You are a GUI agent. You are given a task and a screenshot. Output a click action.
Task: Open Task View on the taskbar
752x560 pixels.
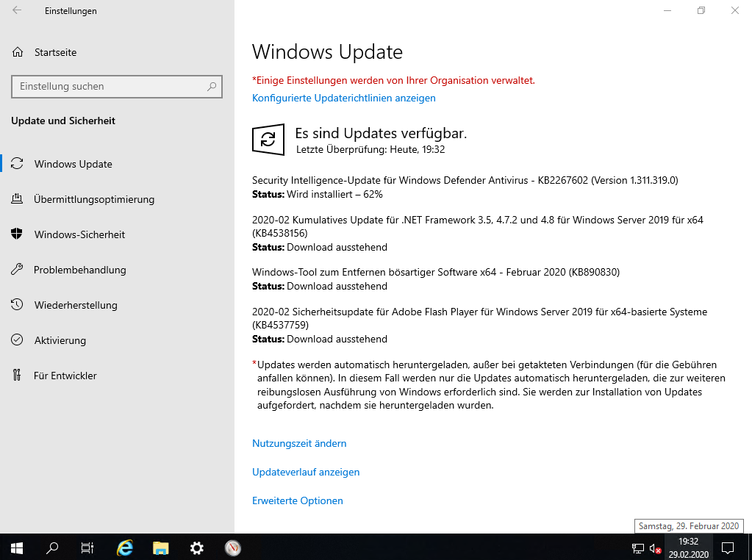[x=87, y=548]
